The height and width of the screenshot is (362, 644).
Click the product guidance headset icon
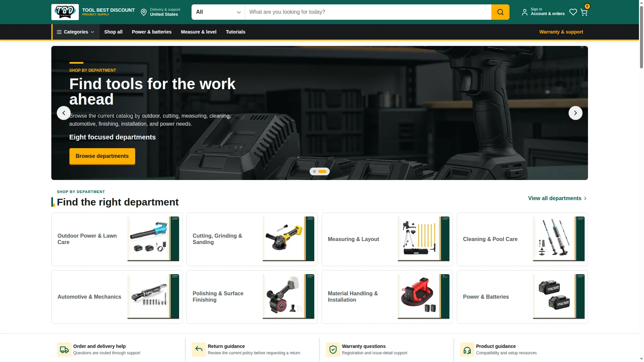coord(467,350)
